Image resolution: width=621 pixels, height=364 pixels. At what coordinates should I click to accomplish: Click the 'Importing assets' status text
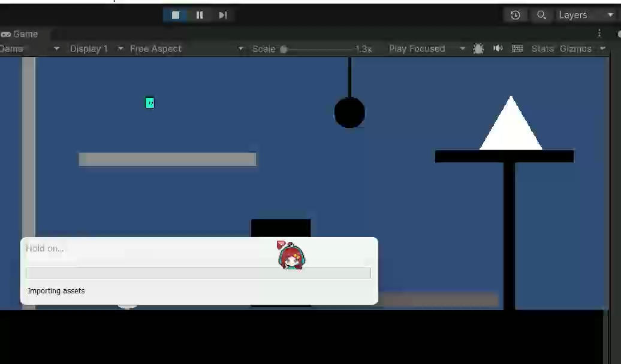point(56,291)
